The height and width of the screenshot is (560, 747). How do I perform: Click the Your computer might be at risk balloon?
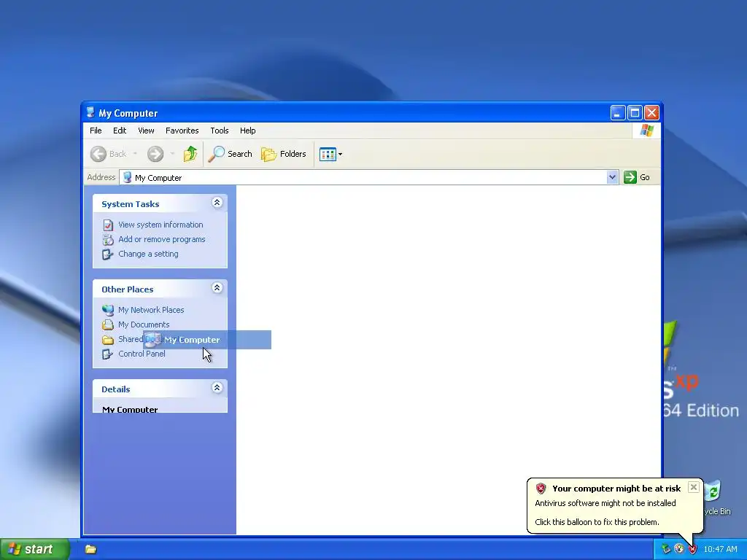614,505
